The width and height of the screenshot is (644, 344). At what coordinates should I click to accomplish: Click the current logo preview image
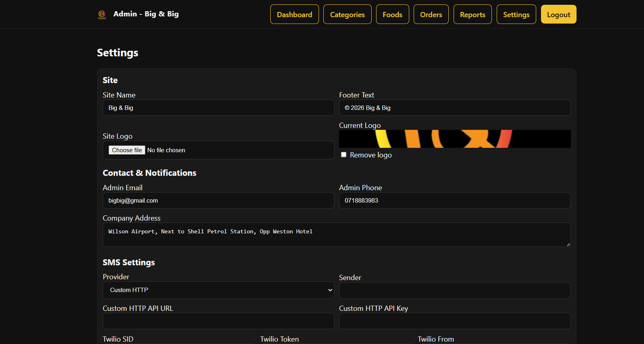click(455, 139)
